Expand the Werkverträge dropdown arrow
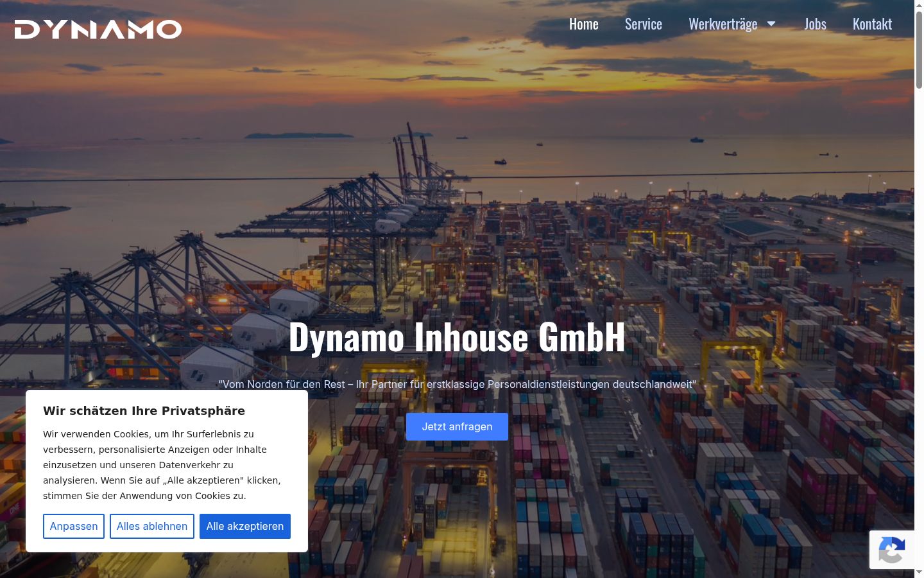The width and height of the screenshot is (924, 578). coord(771,24)
